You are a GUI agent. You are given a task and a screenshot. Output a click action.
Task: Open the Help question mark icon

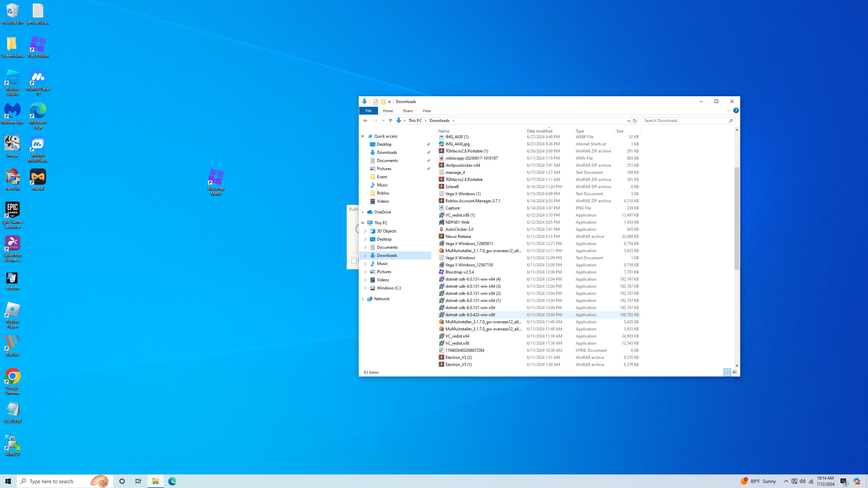736,110
